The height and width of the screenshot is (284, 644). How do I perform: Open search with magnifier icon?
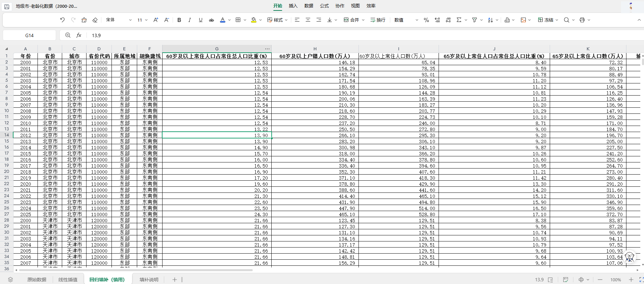tap(567, 20)
